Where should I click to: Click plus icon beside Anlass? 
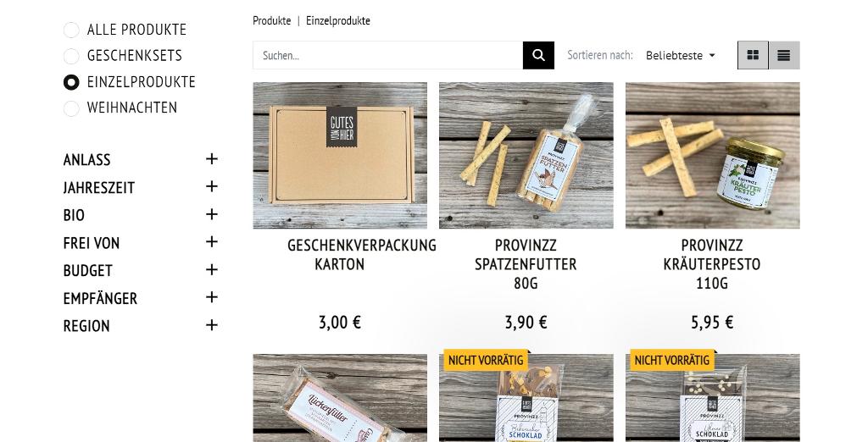point(211,159)
